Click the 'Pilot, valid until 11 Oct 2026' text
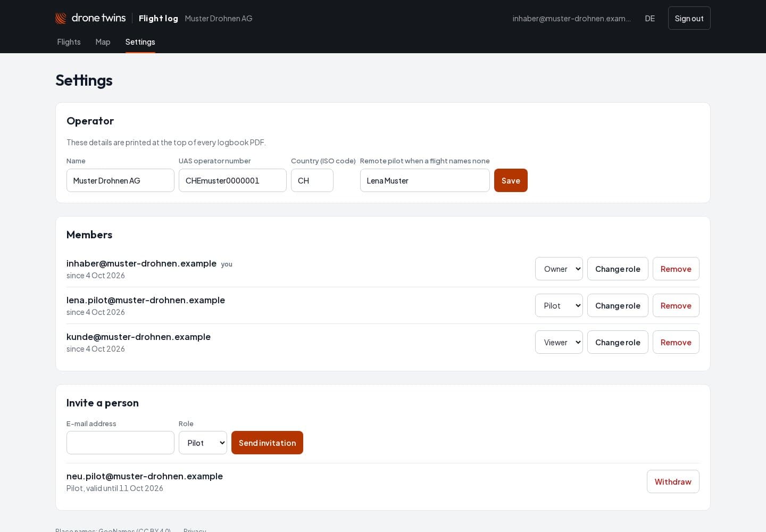766x532 pixels. [x=115, y=488]
